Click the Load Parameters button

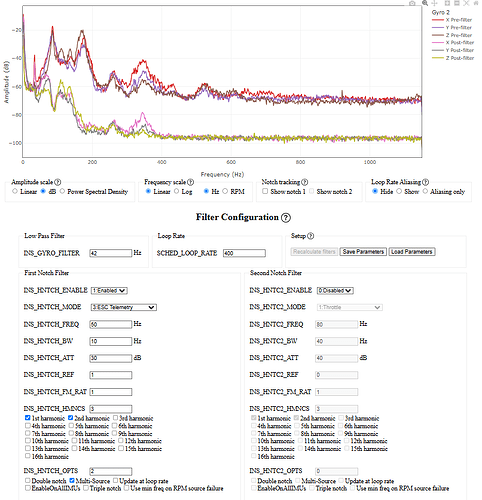tap(412, 252)
